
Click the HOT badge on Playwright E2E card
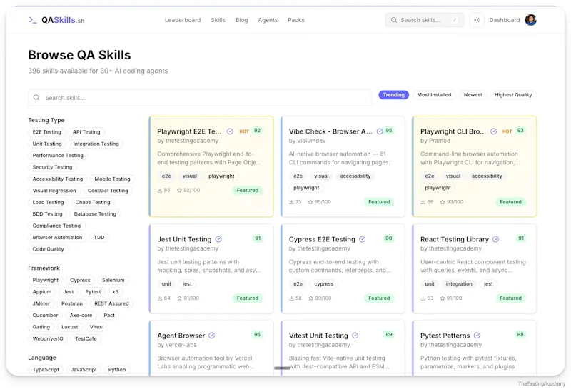pyautogui.click(x=244, y=131)
